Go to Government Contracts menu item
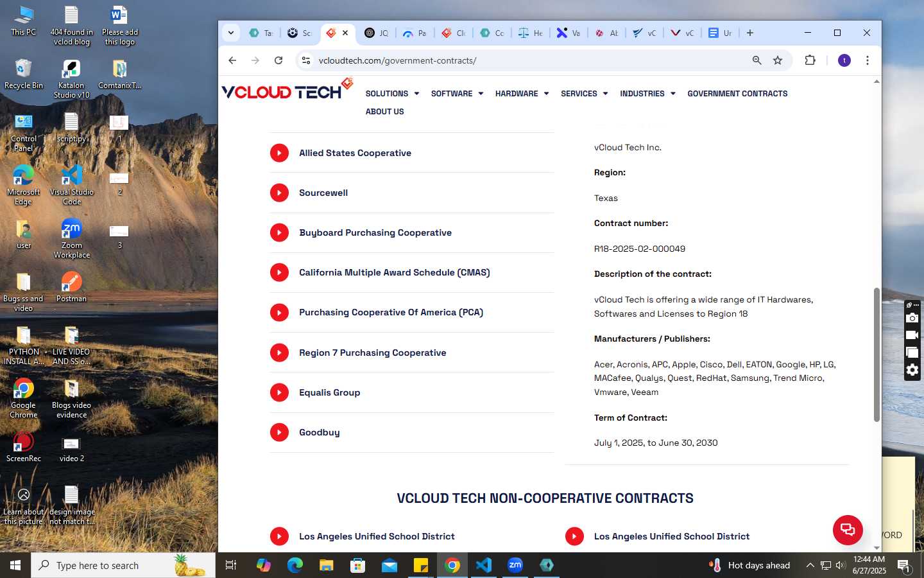The height and width of the screenshot is (578, 924). tap(737, 94)
